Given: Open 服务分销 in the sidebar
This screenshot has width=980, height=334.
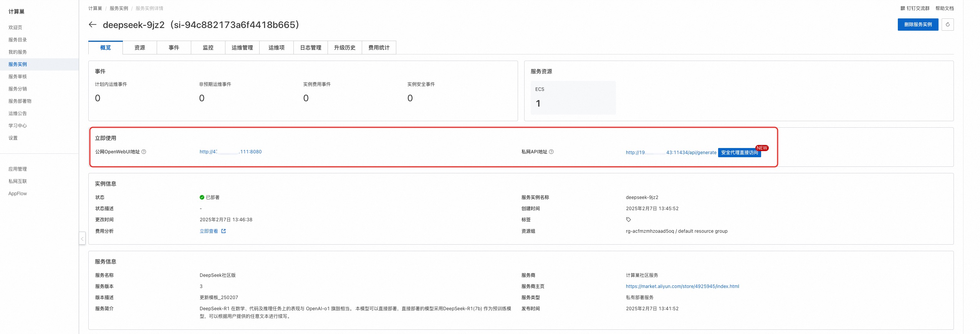Looking at the screenshot, I should [18, 89].
